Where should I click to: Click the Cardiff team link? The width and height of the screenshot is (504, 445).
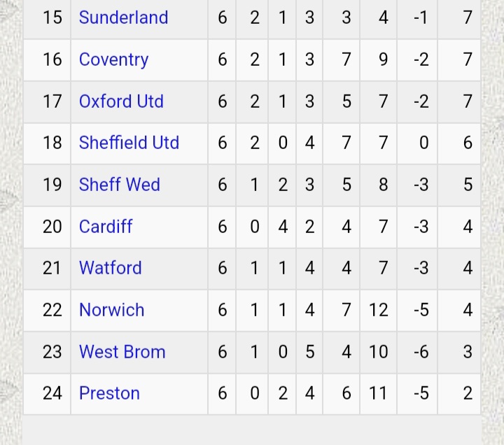pyautogui.click(x=106, y=227)
